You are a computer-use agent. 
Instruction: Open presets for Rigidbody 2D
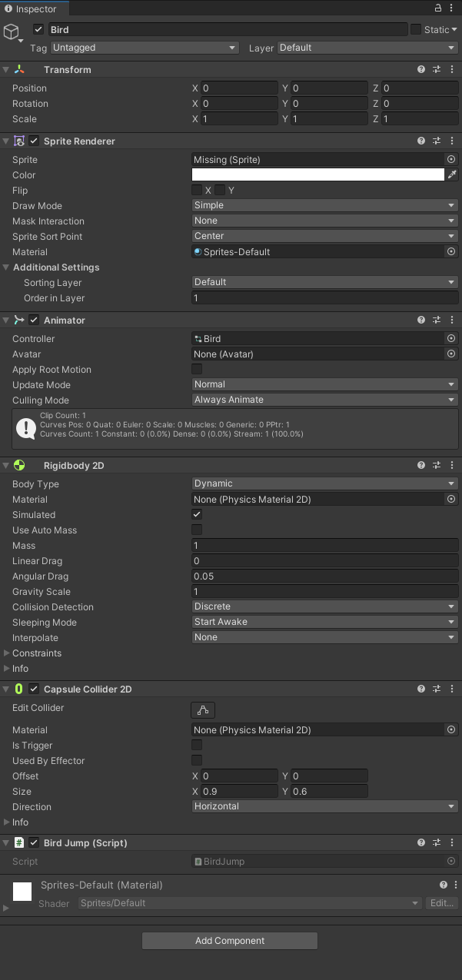point(437,465)
